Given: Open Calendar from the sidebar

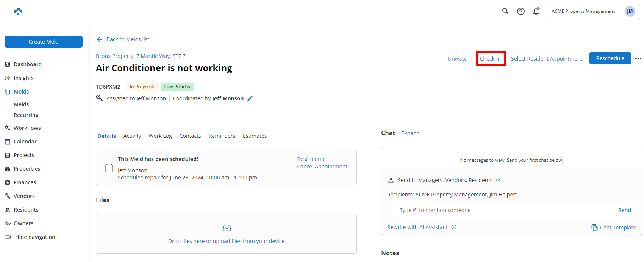Looking at the screenshot, I should tap(25, 142).
